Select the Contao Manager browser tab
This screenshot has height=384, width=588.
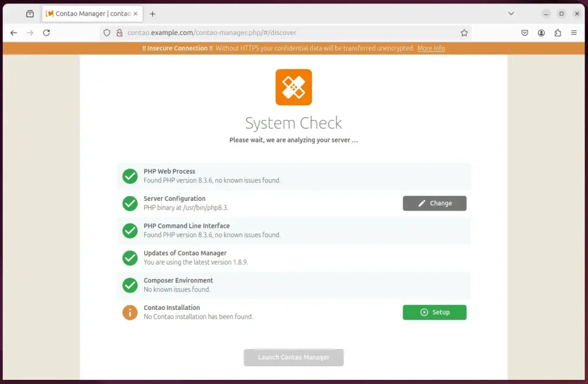[x=92, y=14]
